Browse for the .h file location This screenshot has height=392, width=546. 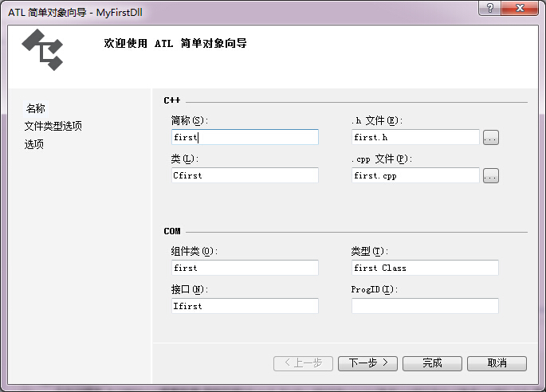tap(491, 138)
